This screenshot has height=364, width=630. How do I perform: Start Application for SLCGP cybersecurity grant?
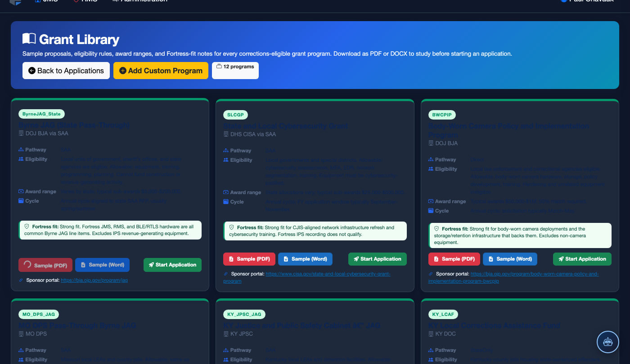(377, 259)
